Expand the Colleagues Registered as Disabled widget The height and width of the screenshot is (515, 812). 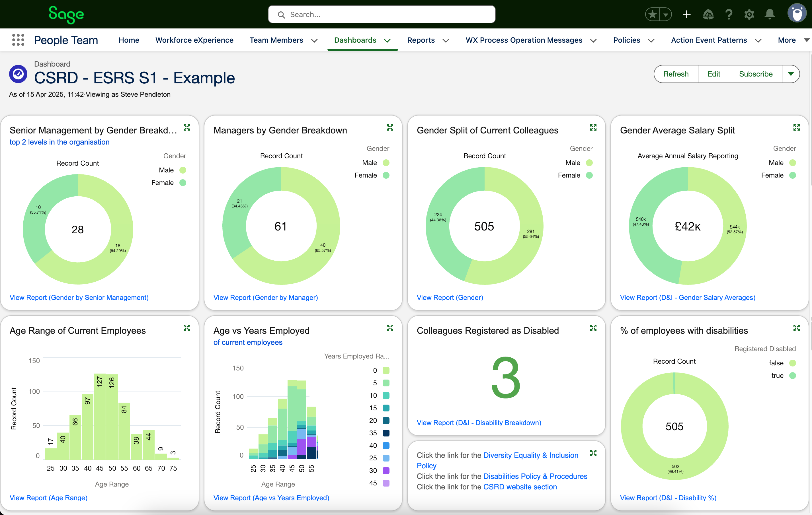click(594, 327)
